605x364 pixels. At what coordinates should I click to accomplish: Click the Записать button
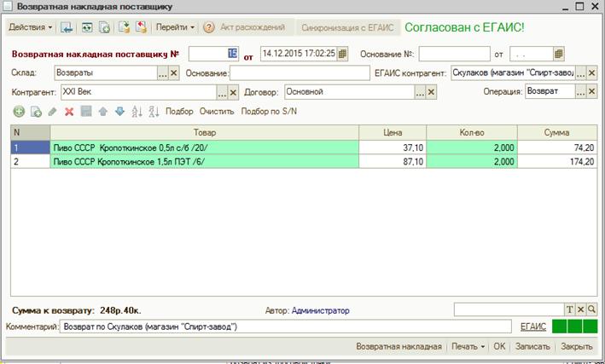tap(532, 346)
